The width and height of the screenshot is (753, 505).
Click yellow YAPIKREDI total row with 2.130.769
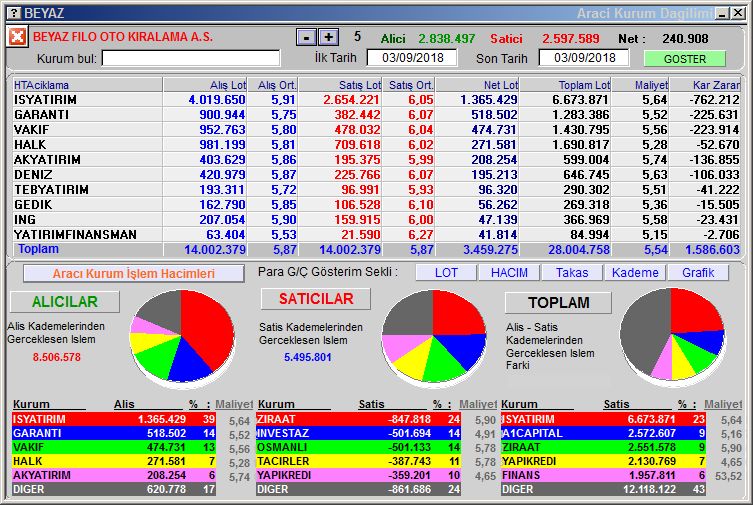(604, 461)
